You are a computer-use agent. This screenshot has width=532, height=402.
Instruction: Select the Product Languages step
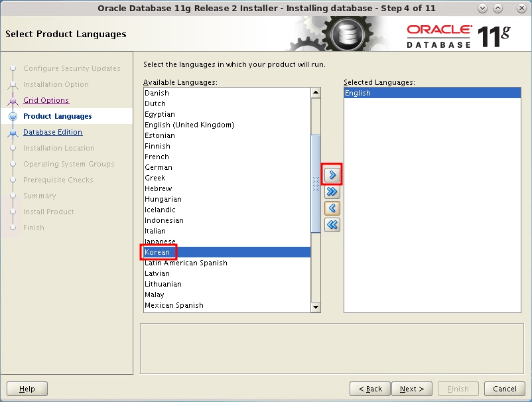click(57, 116)
